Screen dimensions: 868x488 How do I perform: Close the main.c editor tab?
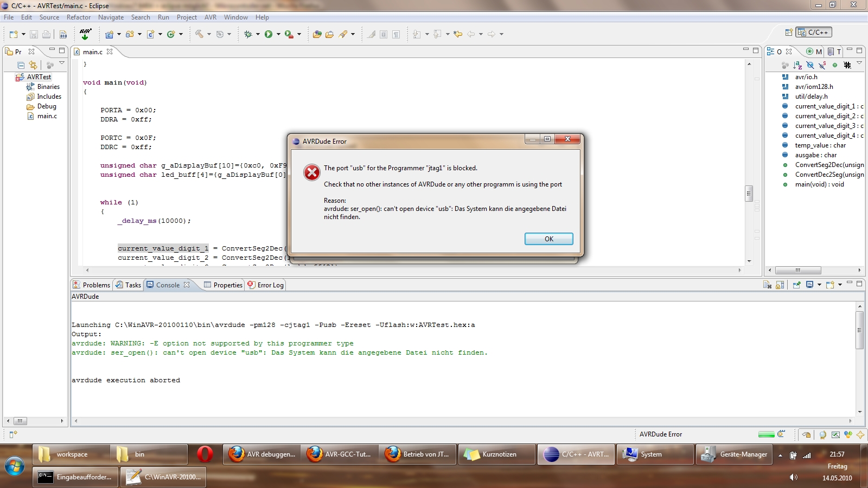(110, 52)
